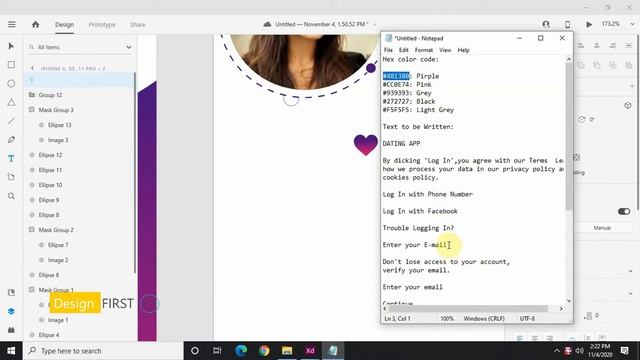
Task: Click the volume icon in system tray
Action: coord(579,351)
